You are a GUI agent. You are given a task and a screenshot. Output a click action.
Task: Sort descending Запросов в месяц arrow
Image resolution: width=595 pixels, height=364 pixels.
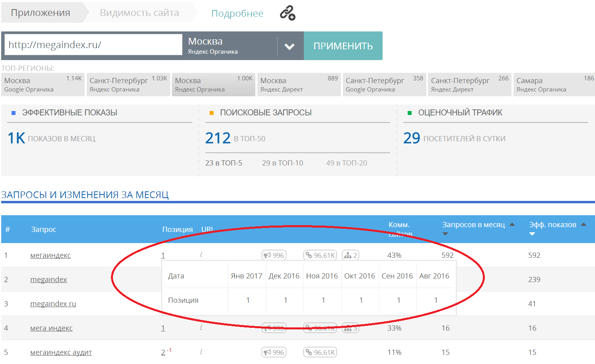[445, 234]
